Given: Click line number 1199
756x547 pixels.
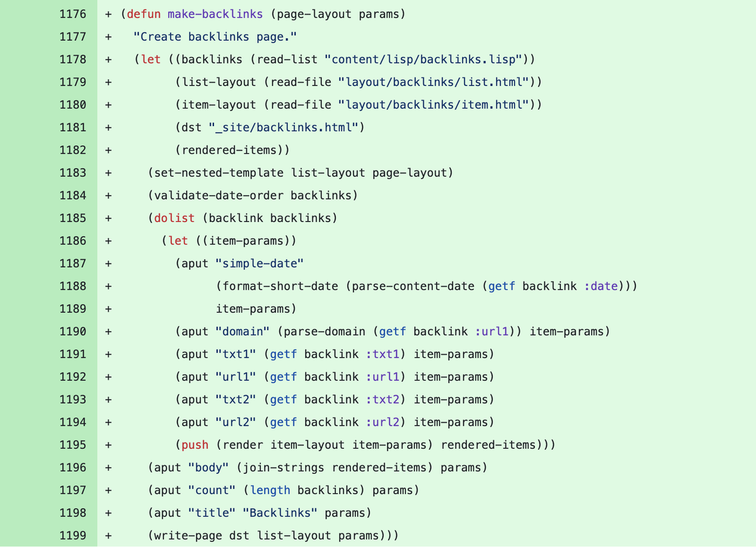Looking at the screenshot, I should click(x=73, y=535).
